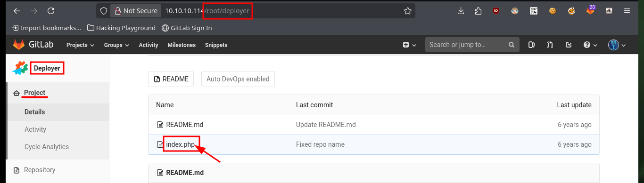This screenshot has height=183, width=644.
Task: Click the README.md preview header
Action: click(185, 173)
